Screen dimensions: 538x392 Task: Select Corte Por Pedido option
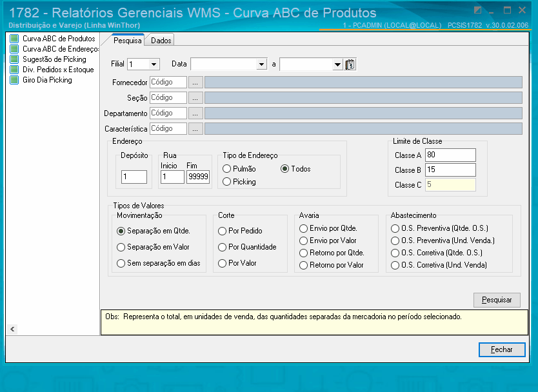(x=223, y=231)
